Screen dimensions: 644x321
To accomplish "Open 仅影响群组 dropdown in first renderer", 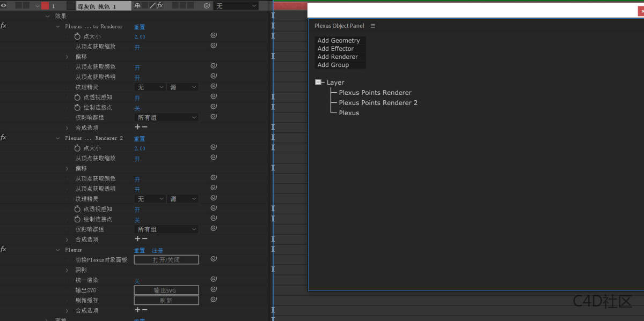I will [166, 117].
